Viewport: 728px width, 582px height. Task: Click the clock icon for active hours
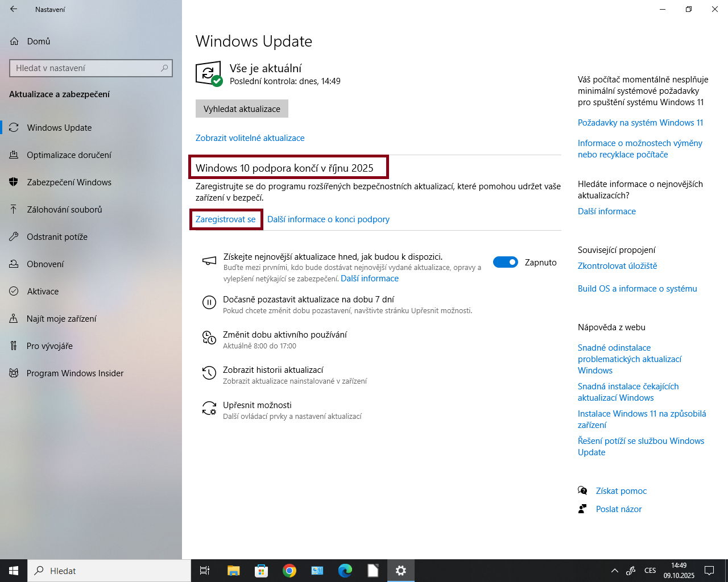(209, 338)
